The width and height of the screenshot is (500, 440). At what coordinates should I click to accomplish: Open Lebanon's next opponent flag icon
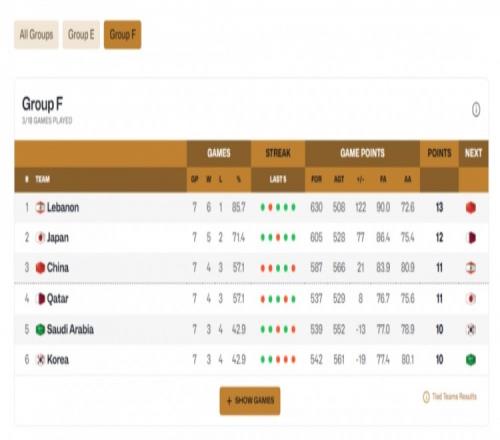point(471,208)
